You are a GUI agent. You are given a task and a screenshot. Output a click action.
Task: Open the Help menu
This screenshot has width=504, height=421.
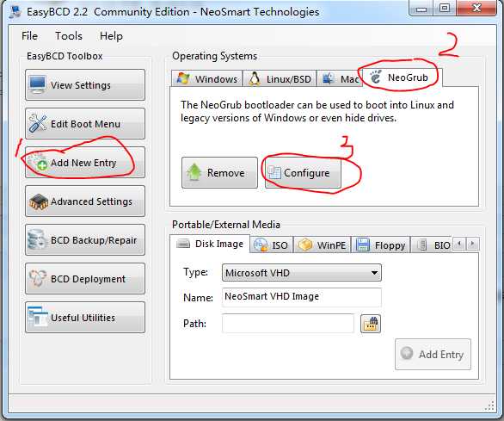tap(111, 35)
